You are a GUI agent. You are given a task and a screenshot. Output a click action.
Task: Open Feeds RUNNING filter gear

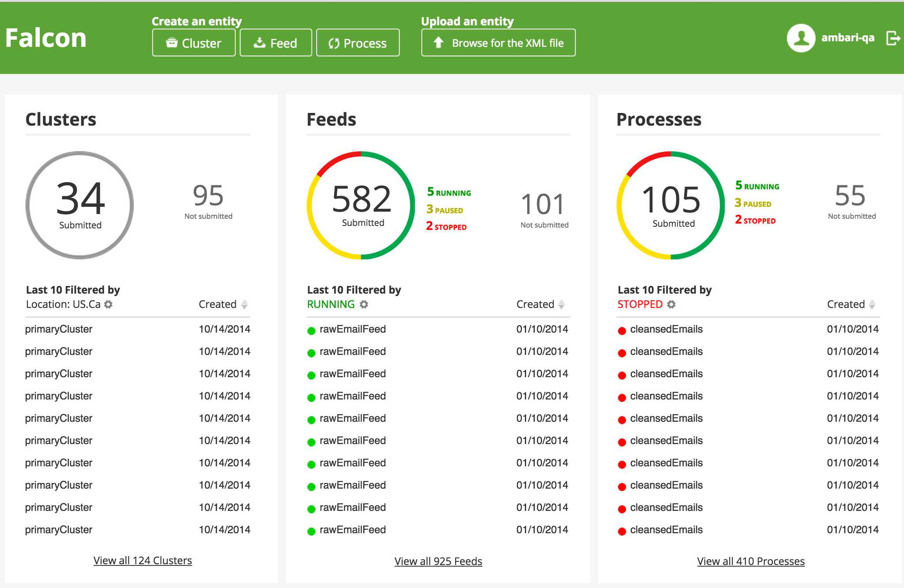click(364, 304)
